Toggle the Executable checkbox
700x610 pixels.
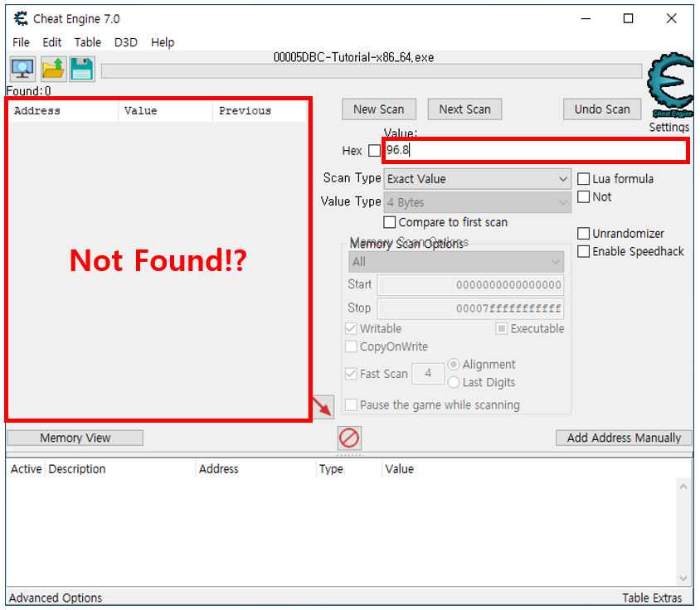[x=501, y=329]
